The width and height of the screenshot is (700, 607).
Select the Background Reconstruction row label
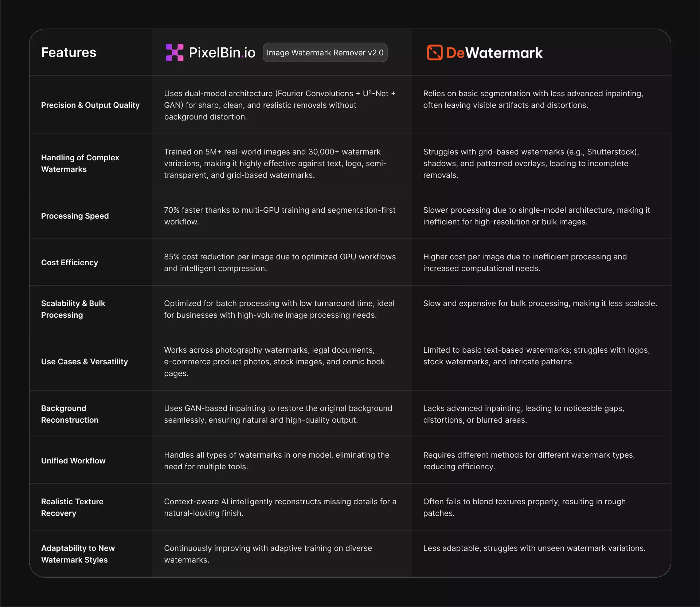click(70, 414)
